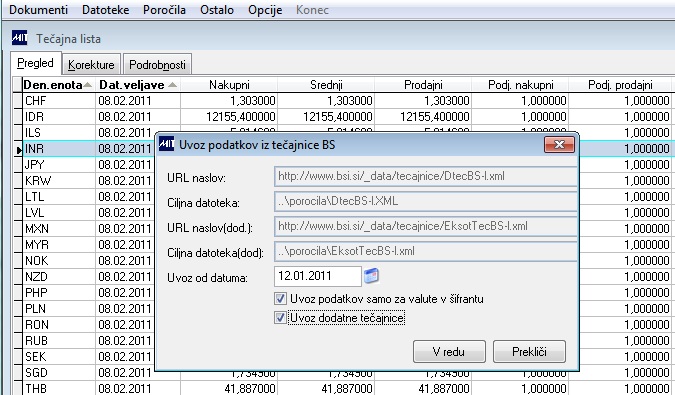The width and height of the screenshot is (675, 395).
Task: Click the Ciljna datoteka field
Action: (425, 201)
